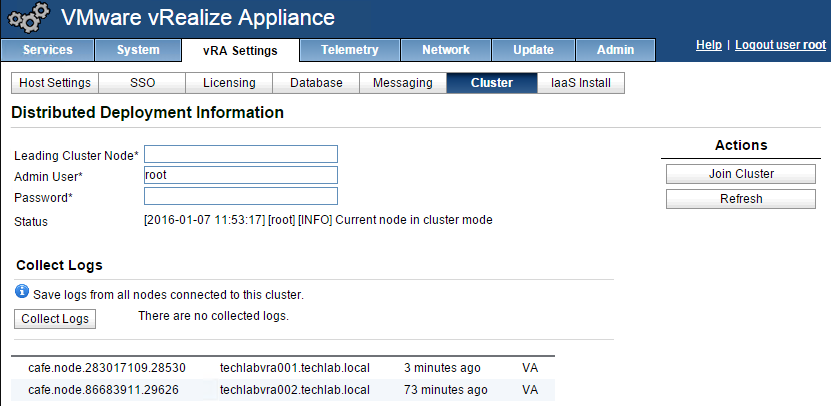Click the Status label
The width and height of the screenshot is (831, 406).
tap(31, 222)
